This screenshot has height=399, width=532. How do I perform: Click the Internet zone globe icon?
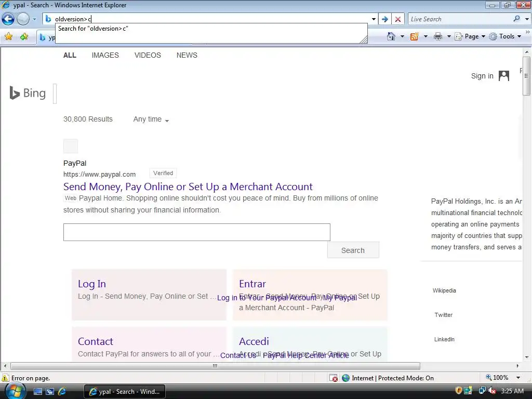click(x=345, y=378)
